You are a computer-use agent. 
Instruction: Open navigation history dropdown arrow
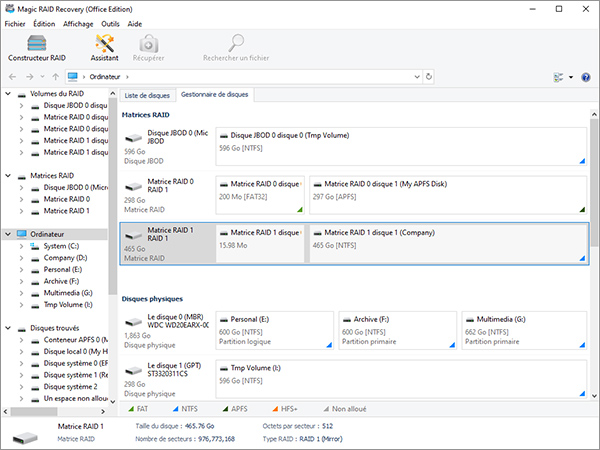(x=42, y=77)
